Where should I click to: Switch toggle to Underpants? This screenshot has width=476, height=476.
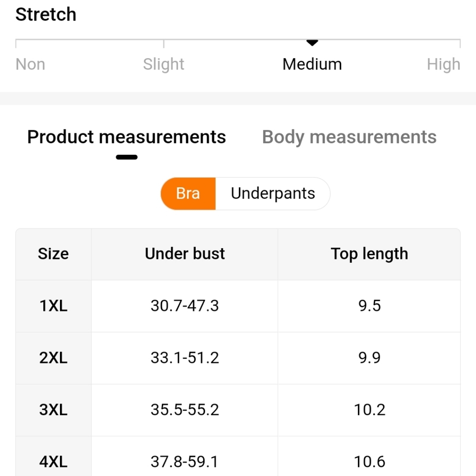click(x=273, y=194)
